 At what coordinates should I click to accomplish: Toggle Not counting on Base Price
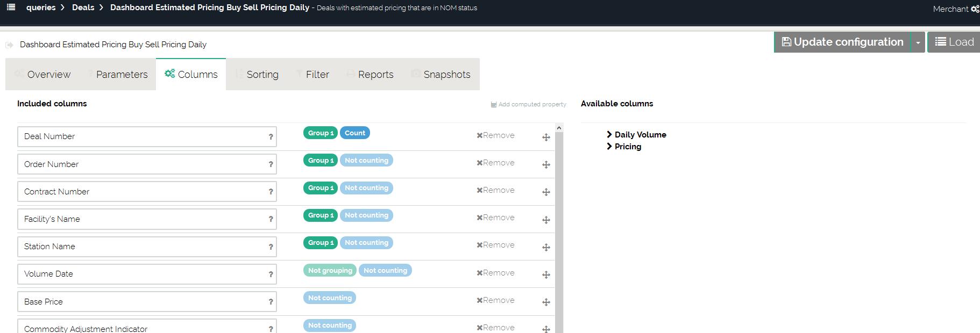330,298
